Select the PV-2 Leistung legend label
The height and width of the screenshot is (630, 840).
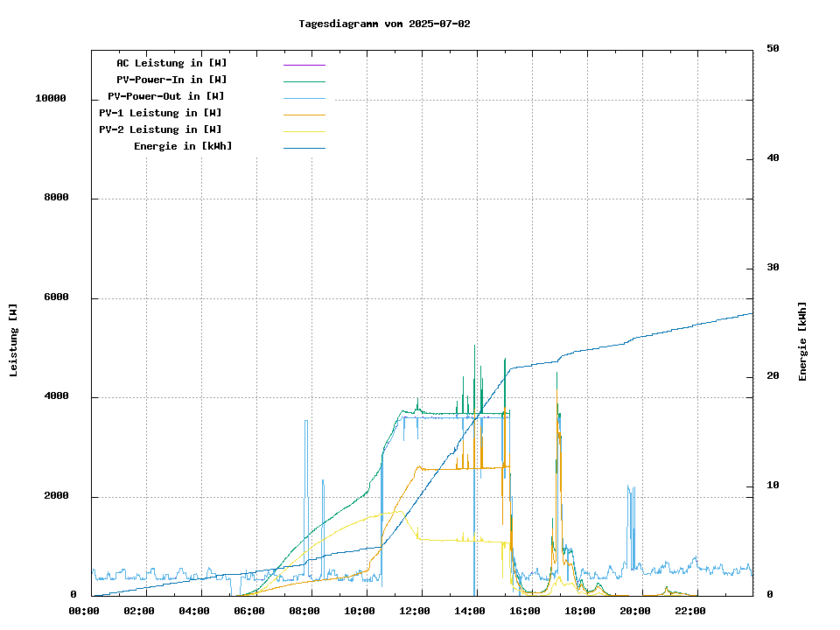click(160, 129)
